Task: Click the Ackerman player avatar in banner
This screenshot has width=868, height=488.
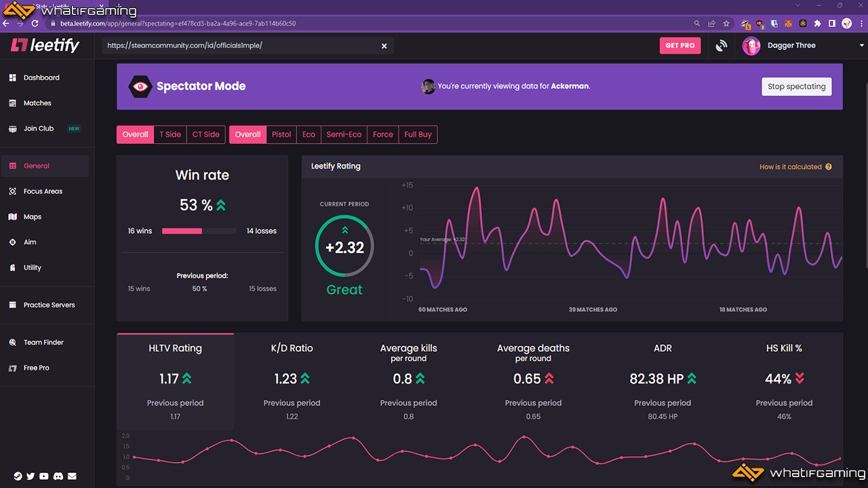Action: click(428, 87)
